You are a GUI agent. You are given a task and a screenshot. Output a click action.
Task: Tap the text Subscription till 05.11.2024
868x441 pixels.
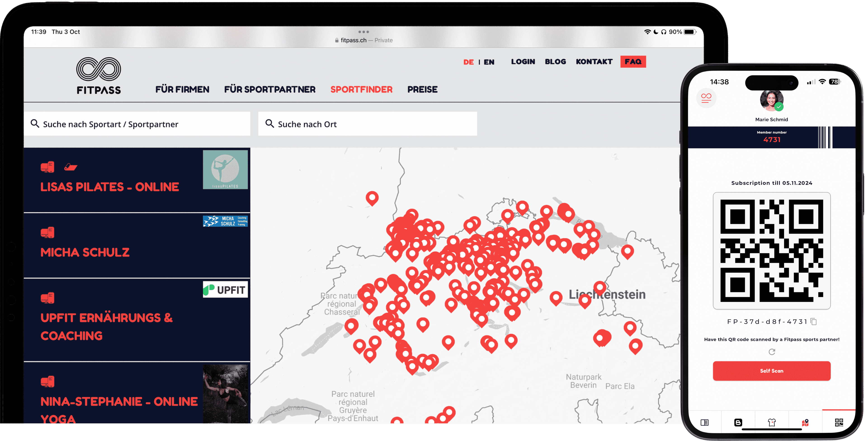(772, 183)
